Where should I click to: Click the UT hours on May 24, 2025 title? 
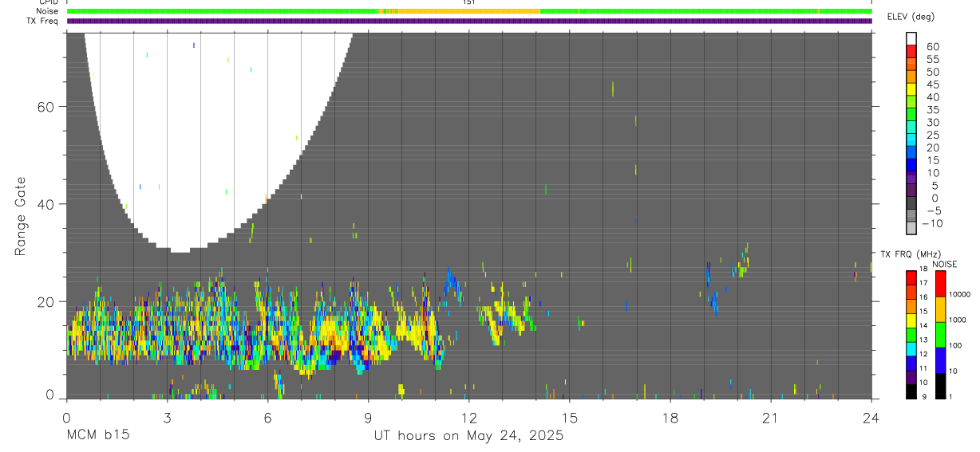pyautogui.click(x=468, y=435)
